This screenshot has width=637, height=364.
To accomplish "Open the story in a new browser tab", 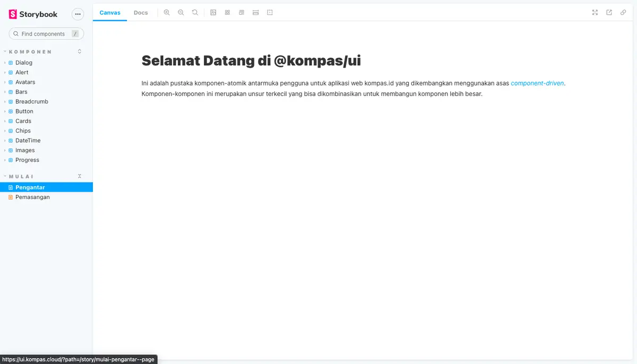I will (609, 12).
